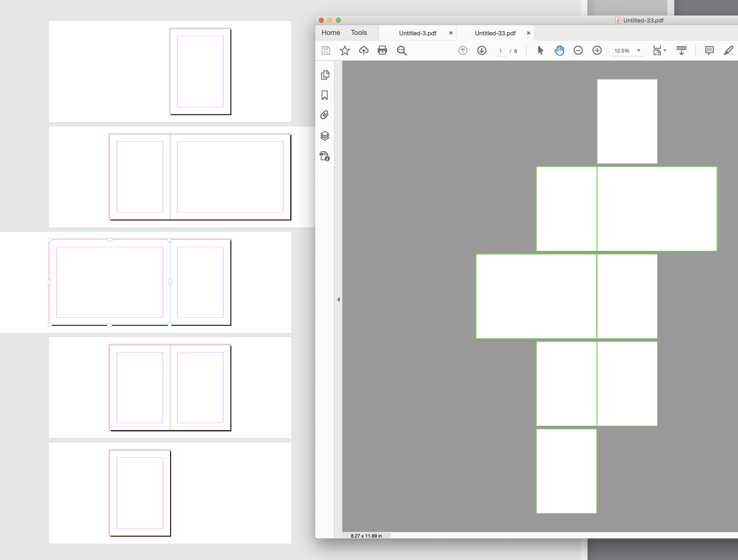Click the page number input field

pyautogui.click(x=501, y=51)
